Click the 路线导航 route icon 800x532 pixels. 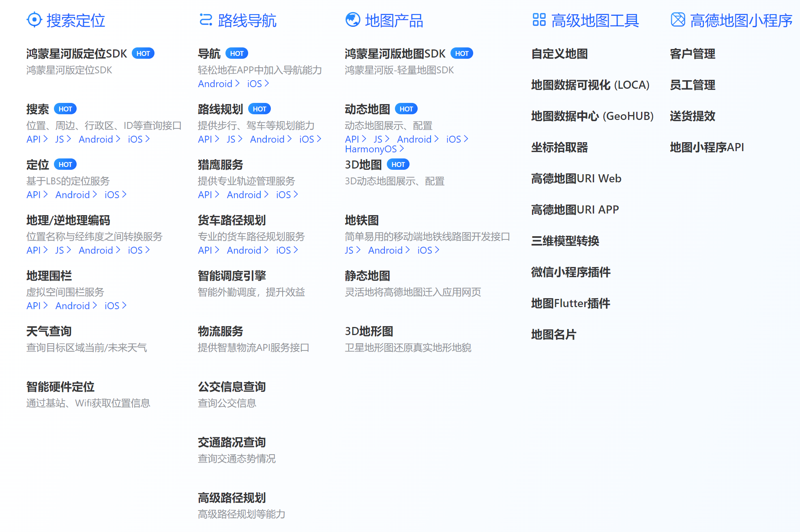click(206, 19)
